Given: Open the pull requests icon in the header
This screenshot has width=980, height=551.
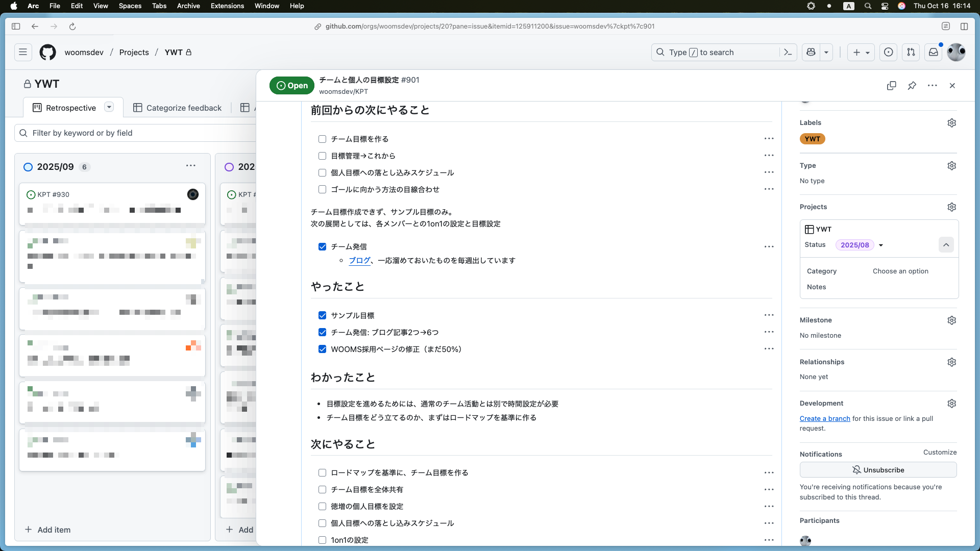Looking at the screenshot, I should tap(911, 52).
